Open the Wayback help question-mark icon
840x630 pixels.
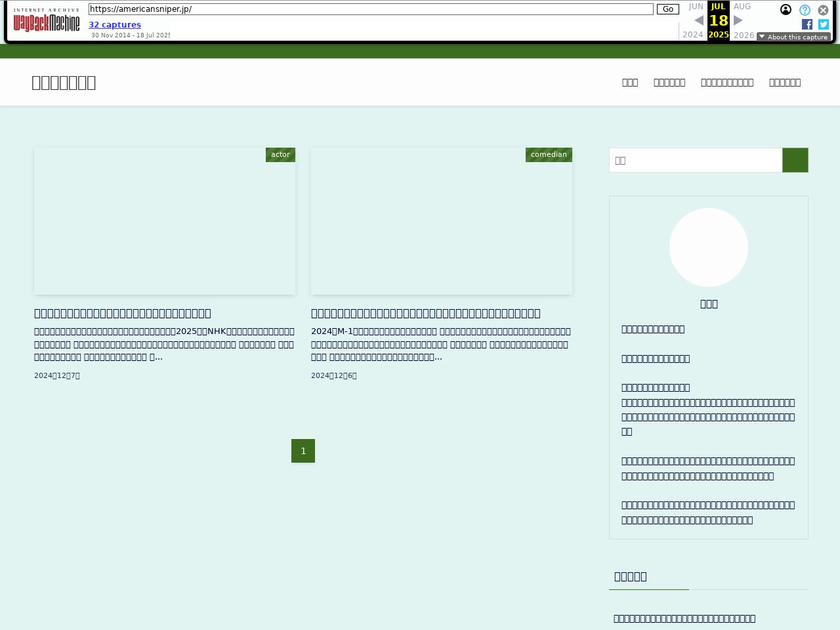805,10
